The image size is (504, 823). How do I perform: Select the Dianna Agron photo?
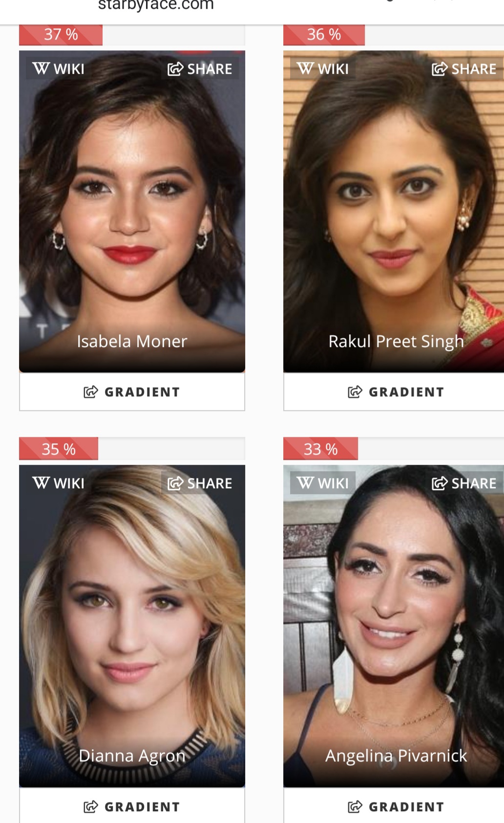tap(132, 626)
